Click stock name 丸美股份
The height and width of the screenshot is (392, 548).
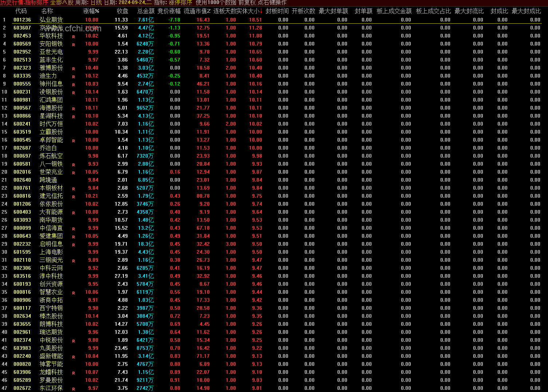coord(51,348)
